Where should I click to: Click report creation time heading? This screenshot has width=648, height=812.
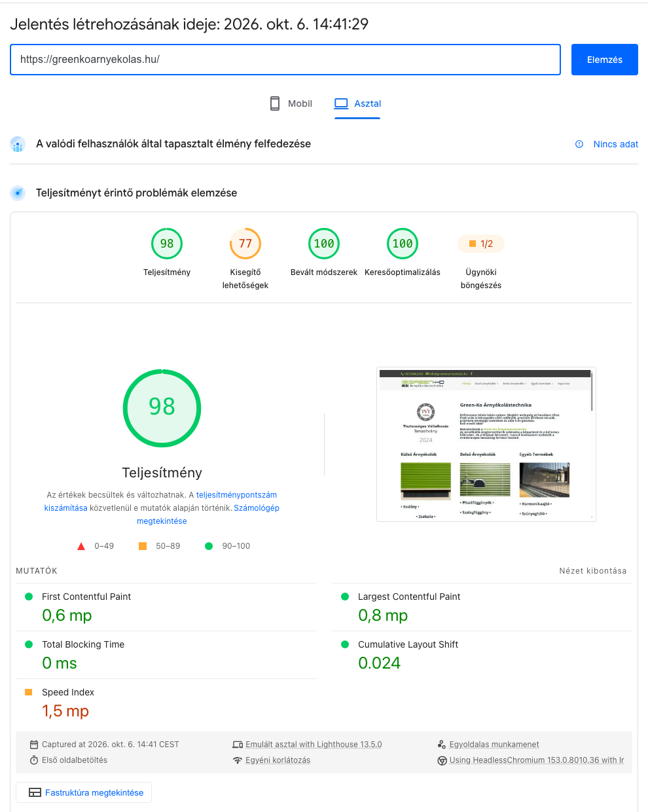point(189,24)
